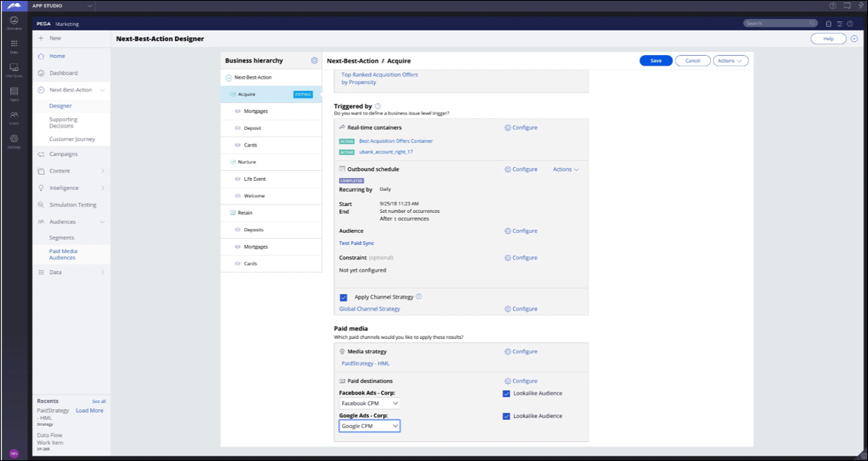Toggle Facebook Ads Lookalike Audience checkbox

point(506,394)
